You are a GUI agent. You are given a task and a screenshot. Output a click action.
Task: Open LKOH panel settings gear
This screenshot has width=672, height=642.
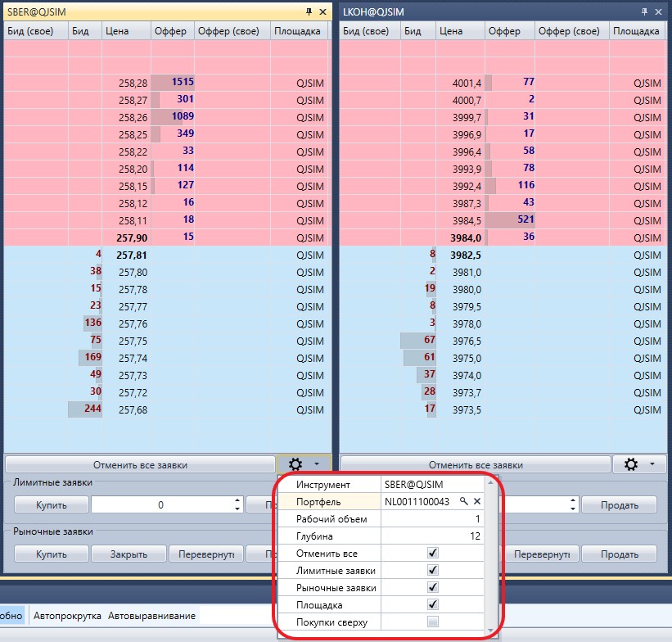[x=631, y=464]
